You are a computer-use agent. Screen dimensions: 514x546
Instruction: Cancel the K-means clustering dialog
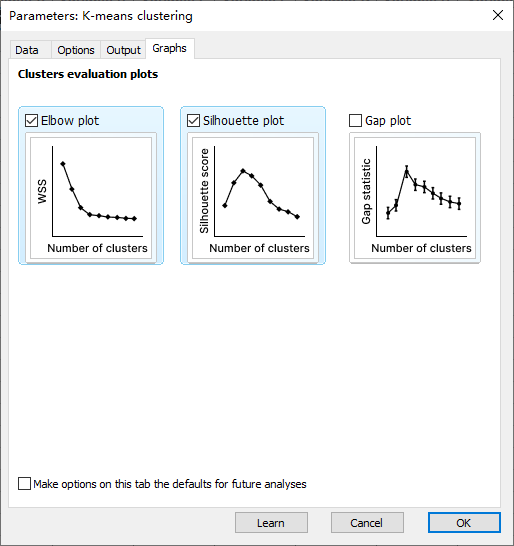coord(367,522)
